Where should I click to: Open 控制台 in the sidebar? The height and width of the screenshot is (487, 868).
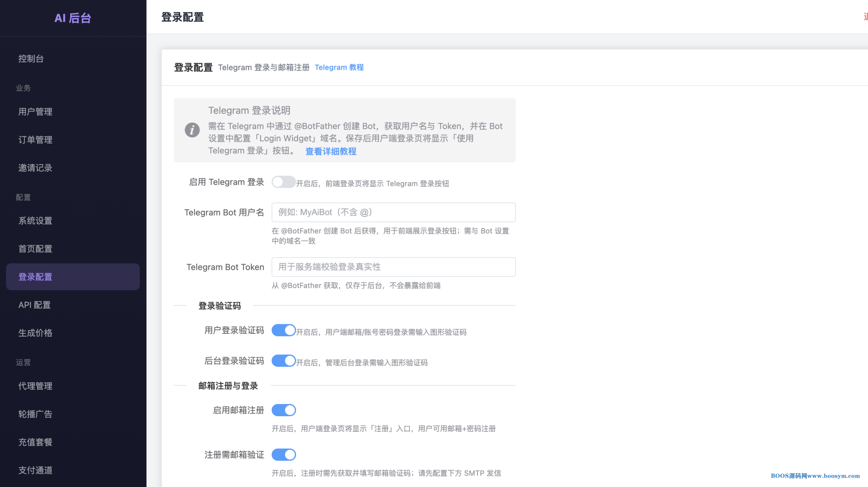31,59
